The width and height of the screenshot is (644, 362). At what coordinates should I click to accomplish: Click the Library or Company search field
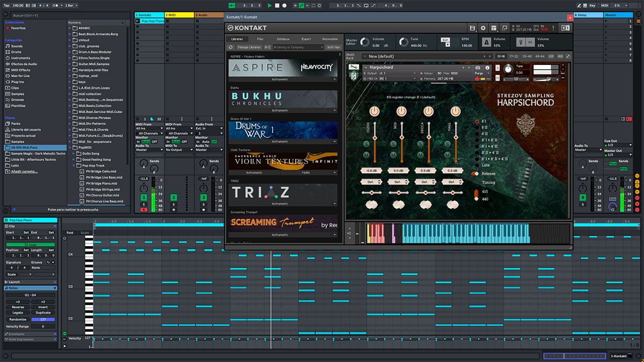pos(298,47)
